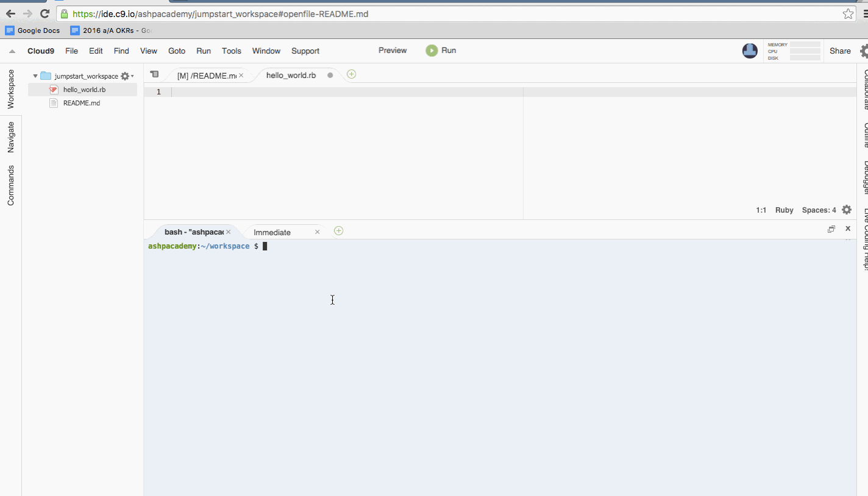Image resolution: width=868 pixels, height=496 pixels.
Task: Maximize the terminal panel
Action: [x=831, y=229]
